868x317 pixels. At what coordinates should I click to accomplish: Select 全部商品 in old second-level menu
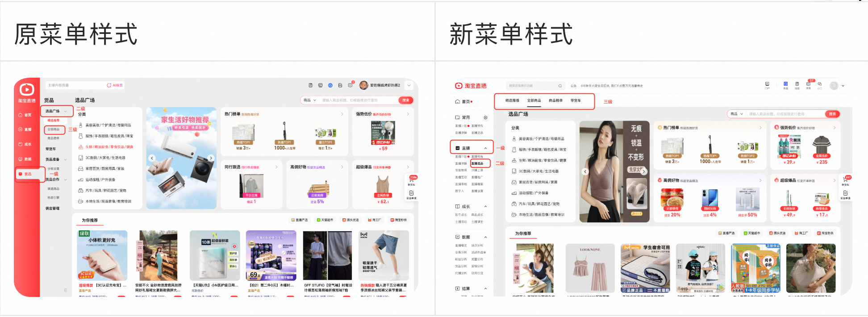(x=54, y=129)
